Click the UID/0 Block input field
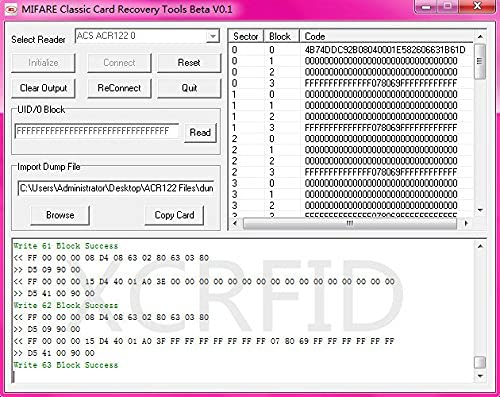The width and height of the screenshot is (500, 397). click(x=97, y=131)
